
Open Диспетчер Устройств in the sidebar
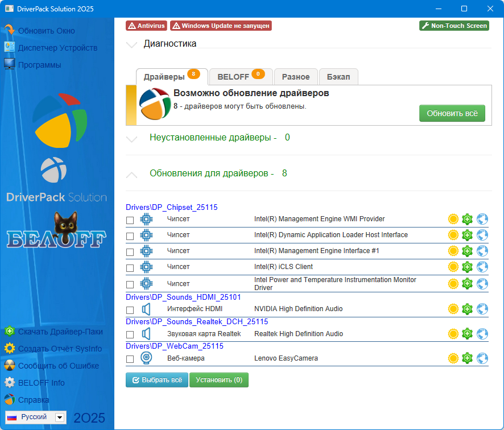click(57, 48)
